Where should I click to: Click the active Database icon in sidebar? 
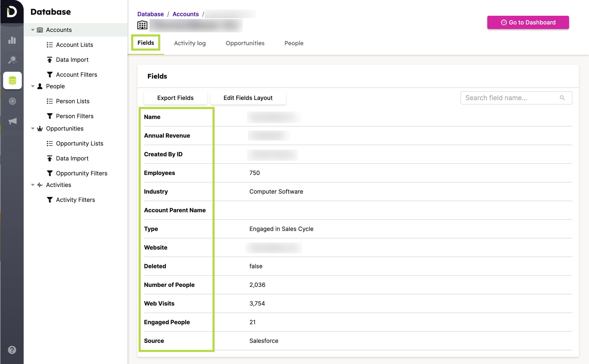12,80
